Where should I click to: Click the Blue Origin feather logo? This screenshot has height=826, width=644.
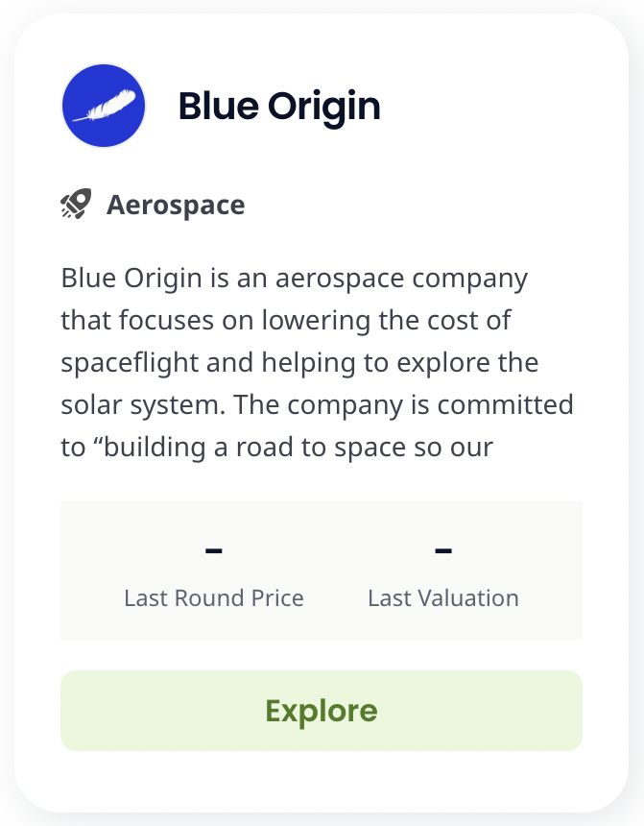[104, 106]
